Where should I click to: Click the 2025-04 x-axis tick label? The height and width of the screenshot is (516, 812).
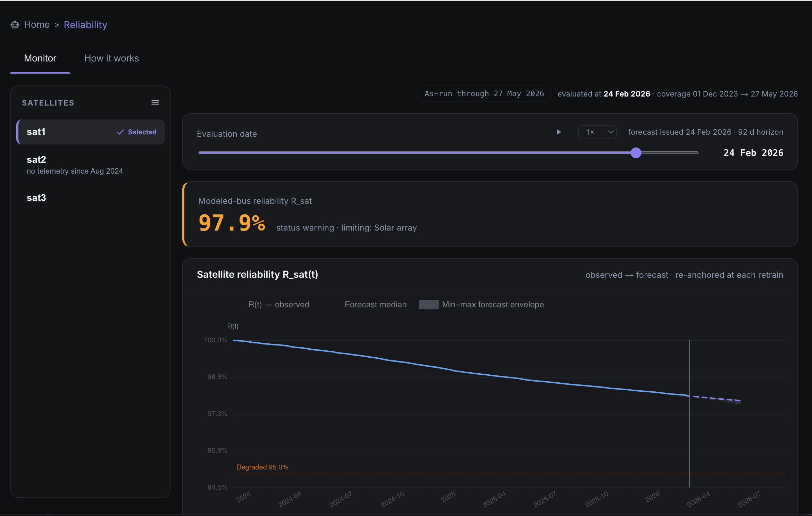pyautogui.click(x=494, y=499)
